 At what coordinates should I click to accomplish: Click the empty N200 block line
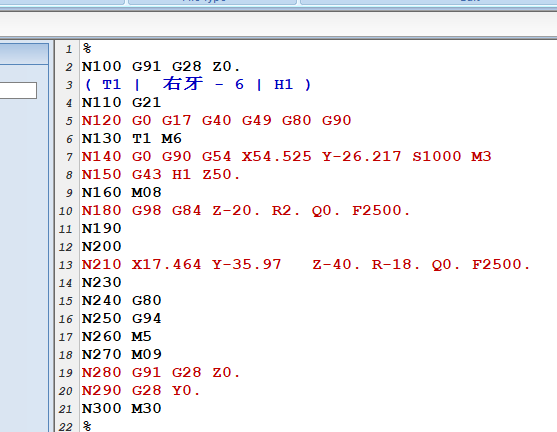pos(102,247)
